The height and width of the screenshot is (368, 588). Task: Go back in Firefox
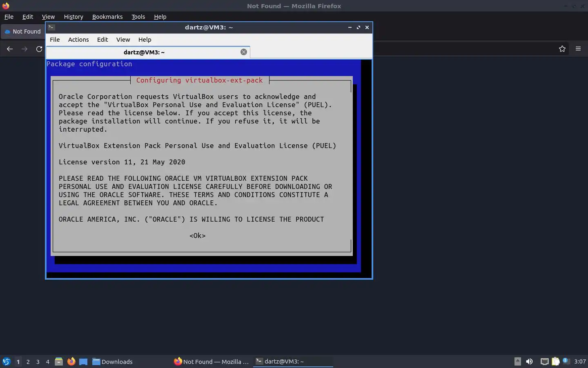pyautogui.click(x=10, y=49)
